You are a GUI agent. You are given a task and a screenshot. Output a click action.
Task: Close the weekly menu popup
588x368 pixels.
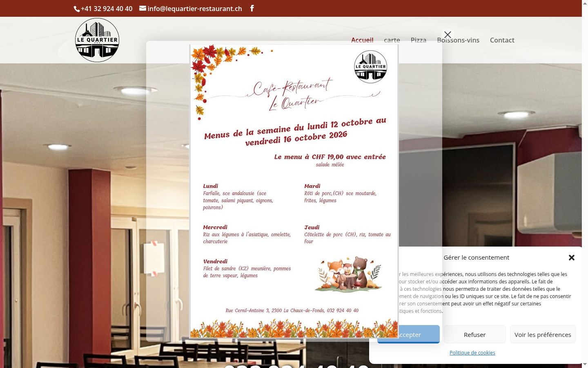tap(448, 35)
